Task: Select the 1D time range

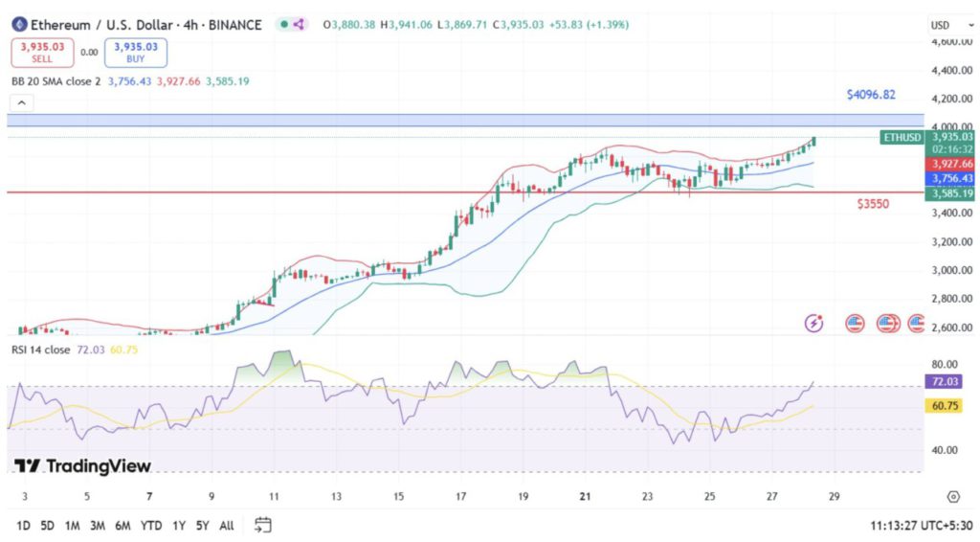Action: click(x=24, y=525)
